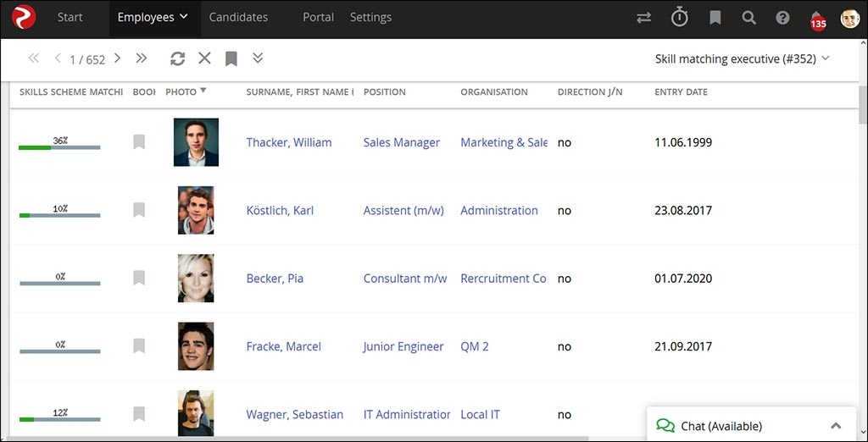
Task: Click the refresh list icon
Action: [x=177, y=58]
